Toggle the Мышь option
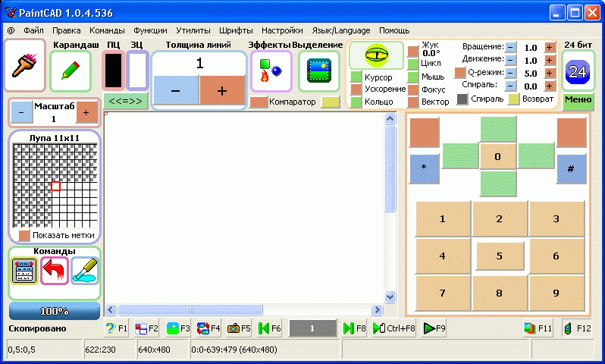Screen dimensions: 605x364 [413, 77]
